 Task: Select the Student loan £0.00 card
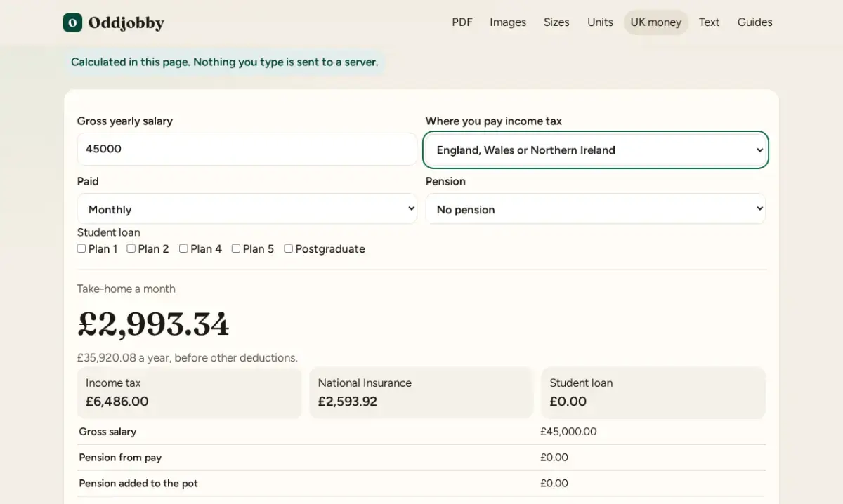[653, 393]
